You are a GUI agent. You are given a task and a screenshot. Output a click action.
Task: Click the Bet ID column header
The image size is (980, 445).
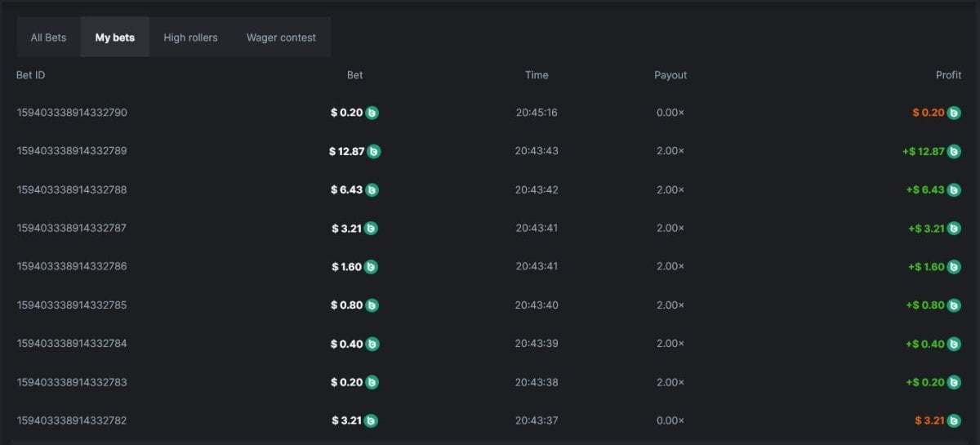[31, 75]
